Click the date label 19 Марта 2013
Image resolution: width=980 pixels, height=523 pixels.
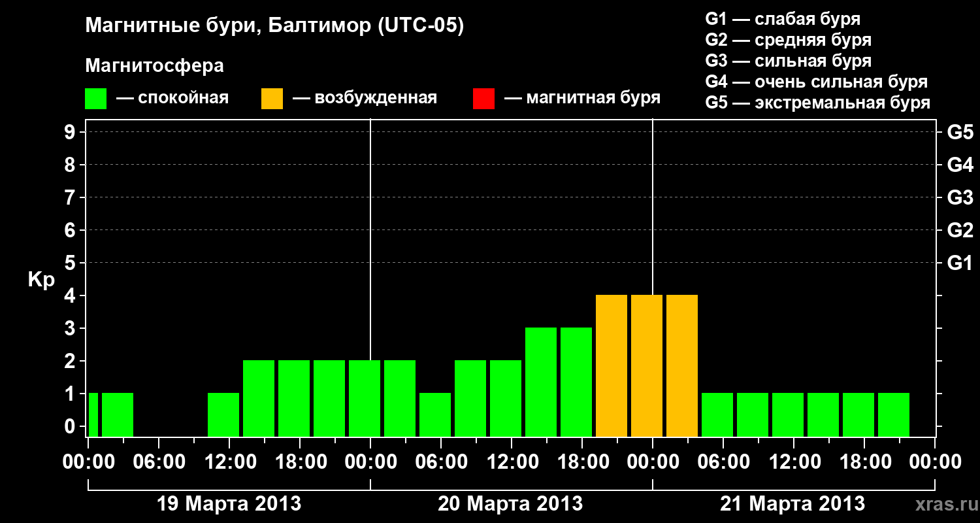click(x=229, y=504)
